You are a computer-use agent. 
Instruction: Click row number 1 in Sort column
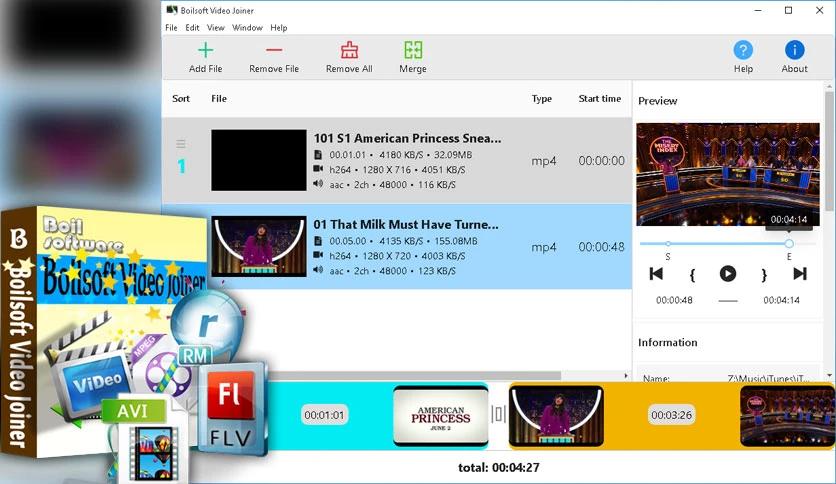[181, 166]
